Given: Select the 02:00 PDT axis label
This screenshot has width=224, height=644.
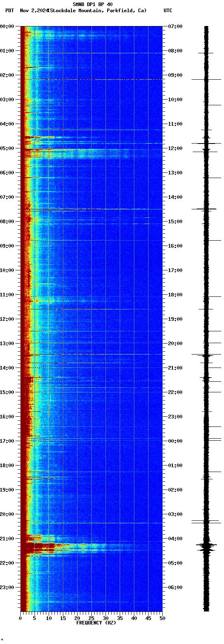Looking at the screenshot, I should pyautogui.click(x=7, y=75).
